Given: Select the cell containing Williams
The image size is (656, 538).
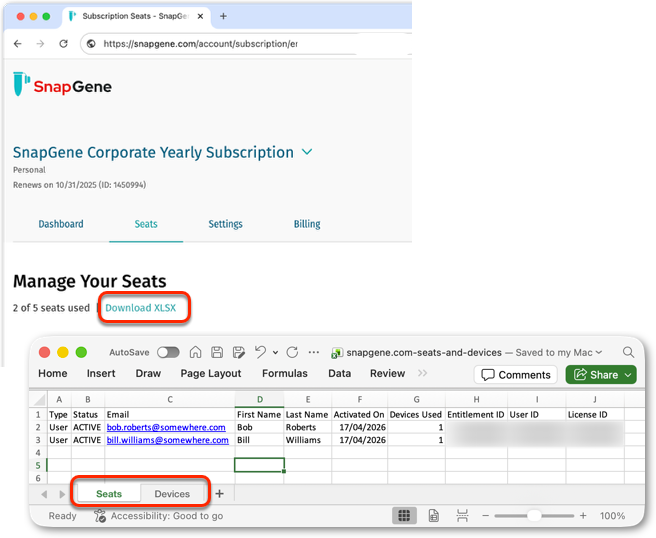Looking at the screenshot, I should click(308, 440).
